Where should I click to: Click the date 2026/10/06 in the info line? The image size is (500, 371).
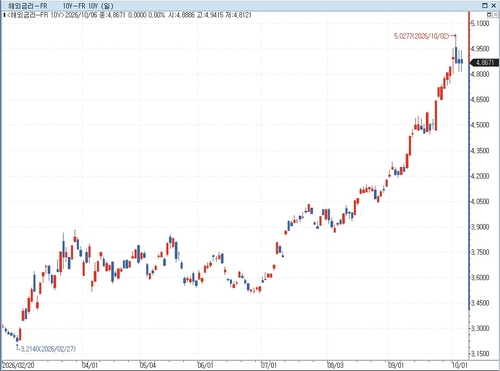point(81,15)
